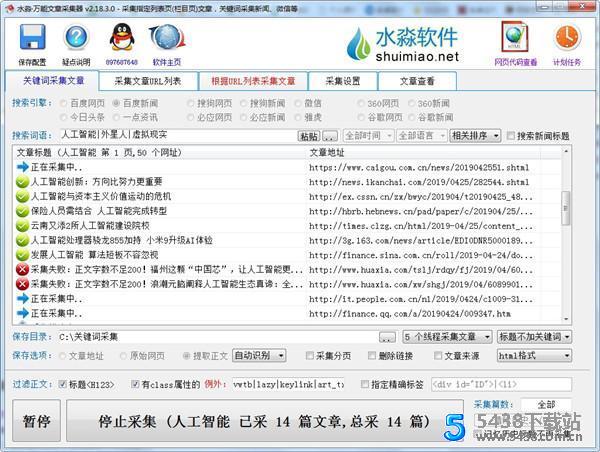This screenshot has height=452, width=600.
Task: Open 相关排序 dropdown
Action: tap(475, 135)
